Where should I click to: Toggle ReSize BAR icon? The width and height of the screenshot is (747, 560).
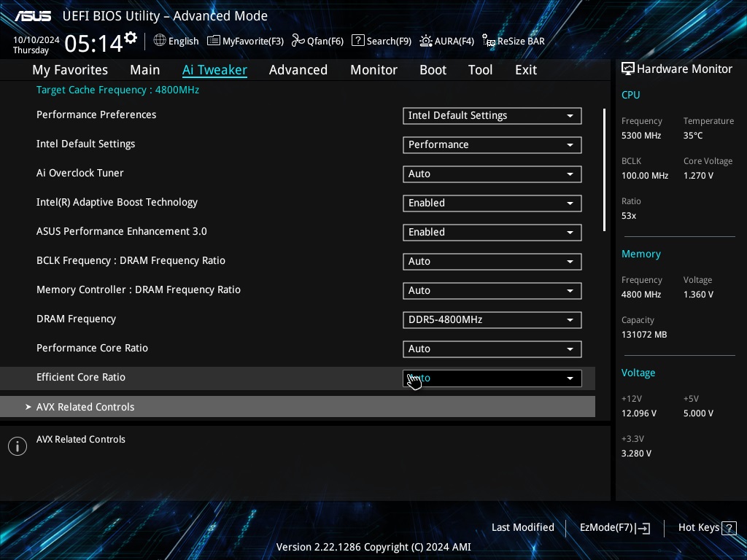(488, 41)
